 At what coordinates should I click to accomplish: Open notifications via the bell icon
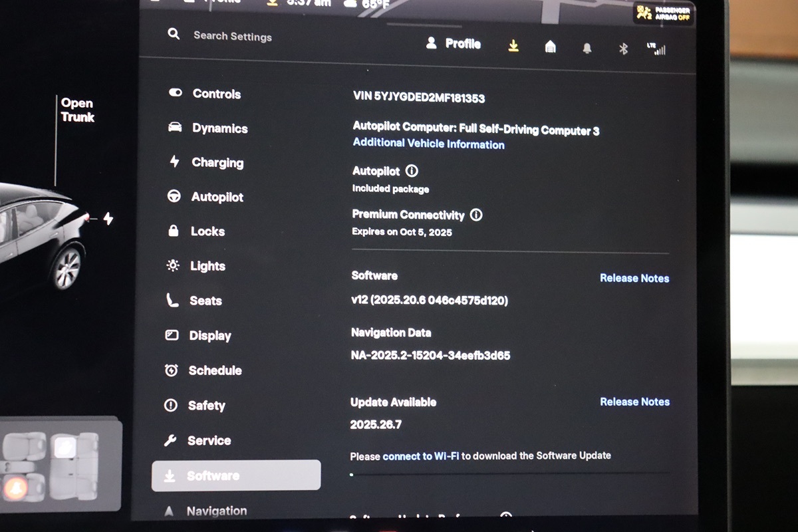click(x=587, y=48)
